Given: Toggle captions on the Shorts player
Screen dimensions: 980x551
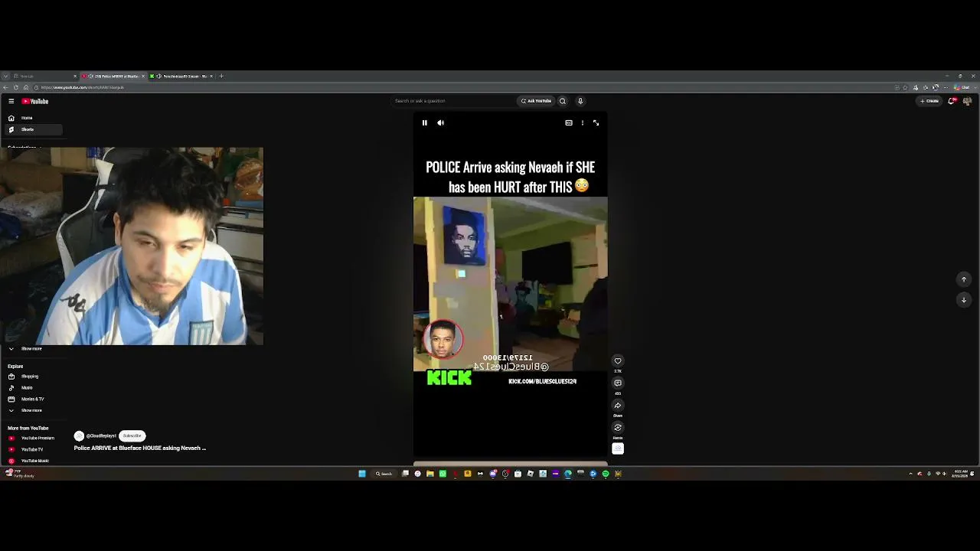Looking at the screenshot, I should pyautogui.click(x=569, y=122).
